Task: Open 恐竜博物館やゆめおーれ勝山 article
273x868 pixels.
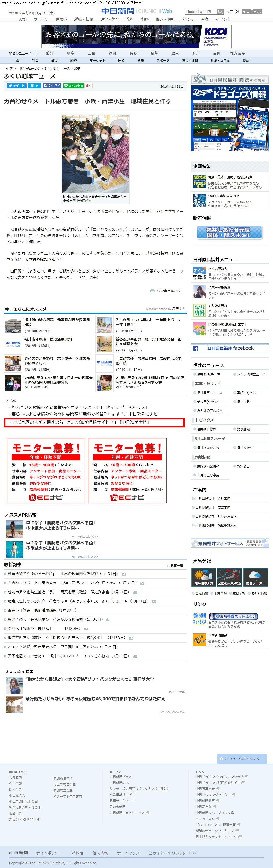Action: point(63,574)
